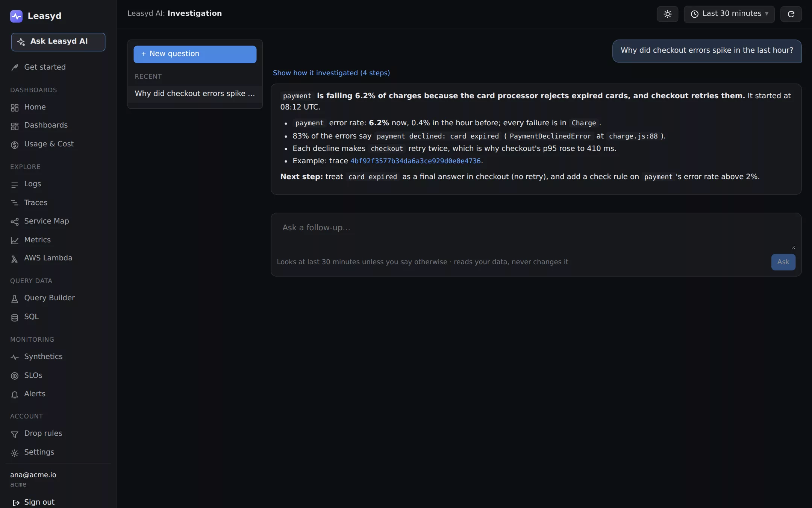
Task: Open the Last 30 minutes time range dropdown
Action: click(x=729, y=14)
